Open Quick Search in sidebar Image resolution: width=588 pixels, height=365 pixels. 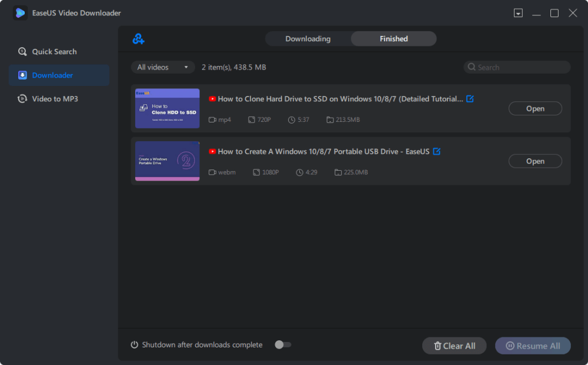pos(54,52)
